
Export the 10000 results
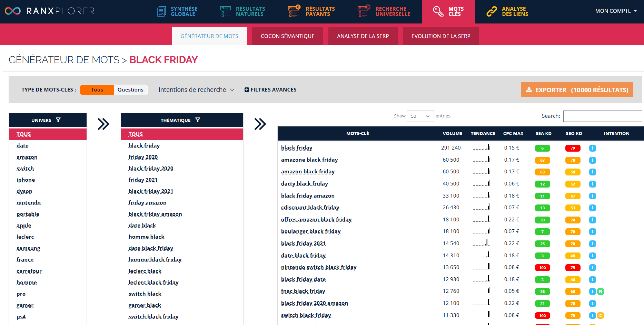577,90
